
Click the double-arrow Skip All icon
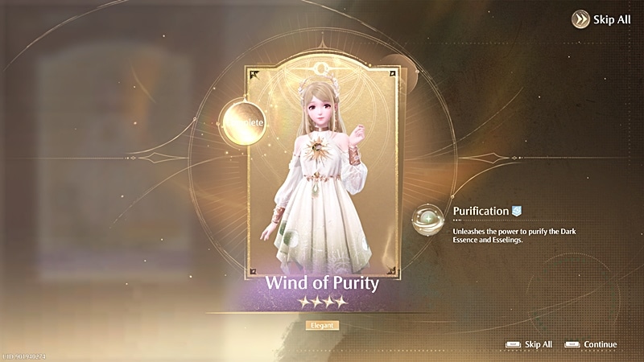click(x=580, y=19)
